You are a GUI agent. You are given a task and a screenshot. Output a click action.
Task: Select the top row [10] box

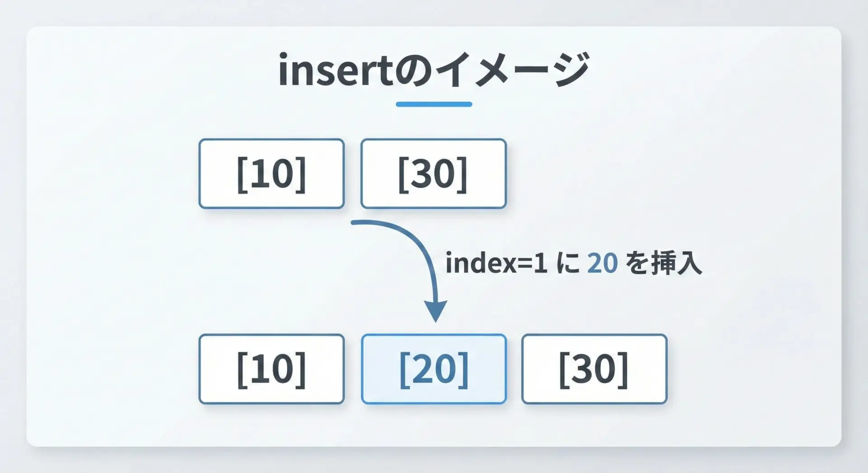(271, 173)
